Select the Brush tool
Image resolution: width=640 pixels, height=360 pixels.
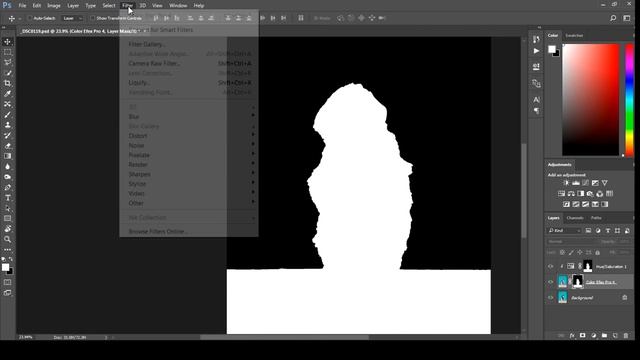click(7, 115)
